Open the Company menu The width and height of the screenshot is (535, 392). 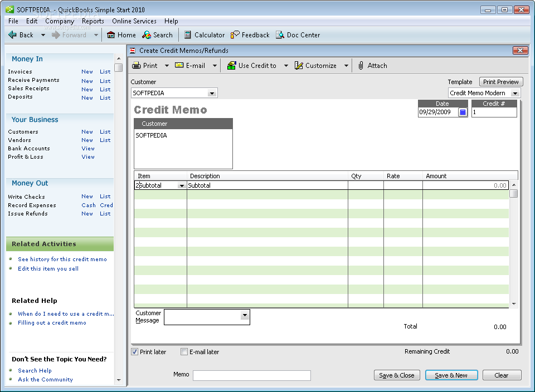pyautogui.click(x=60, y=21)
